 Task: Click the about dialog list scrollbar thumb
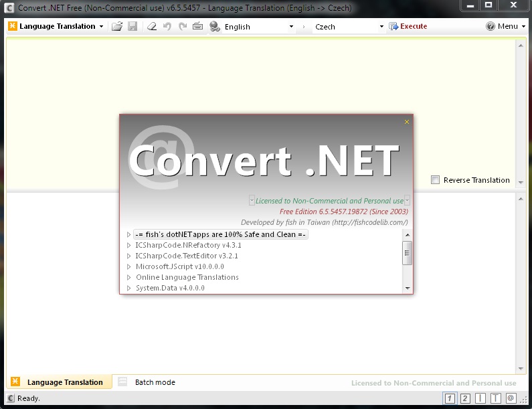[407, 252]
